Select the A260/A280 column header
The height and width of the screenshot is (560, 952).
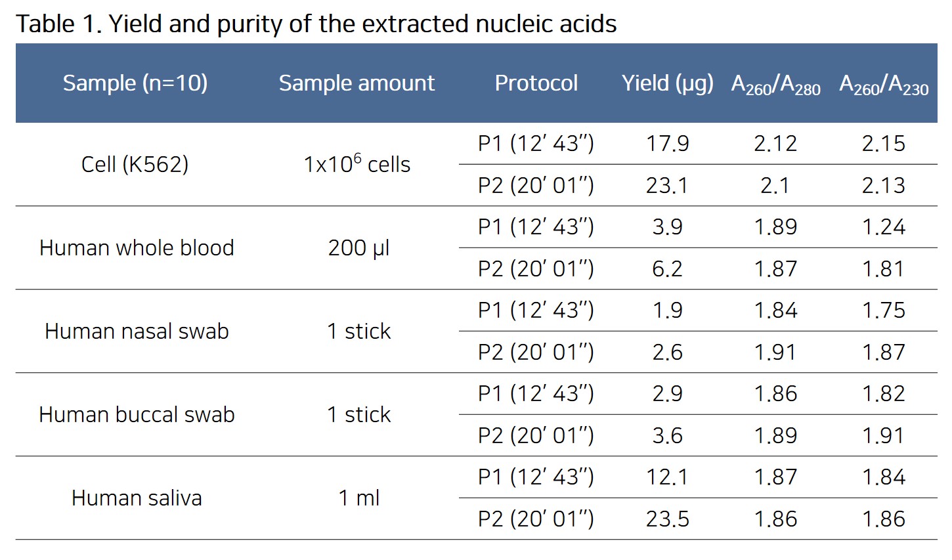(775, 85)
